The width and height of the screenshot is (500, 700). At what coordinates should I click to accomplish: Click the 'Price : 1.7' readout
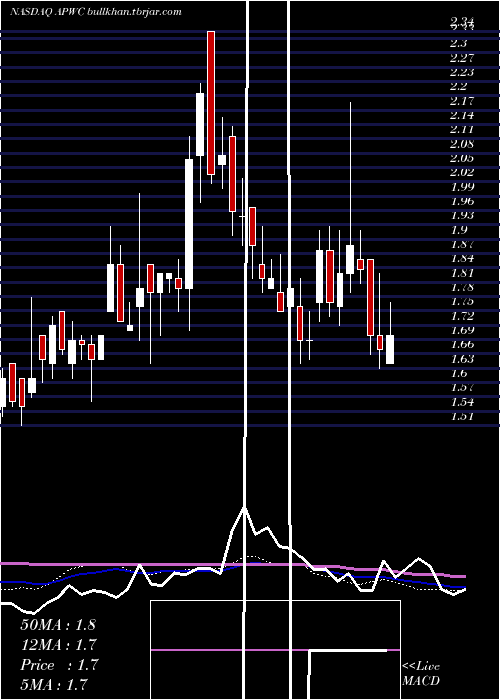(59, 665)
